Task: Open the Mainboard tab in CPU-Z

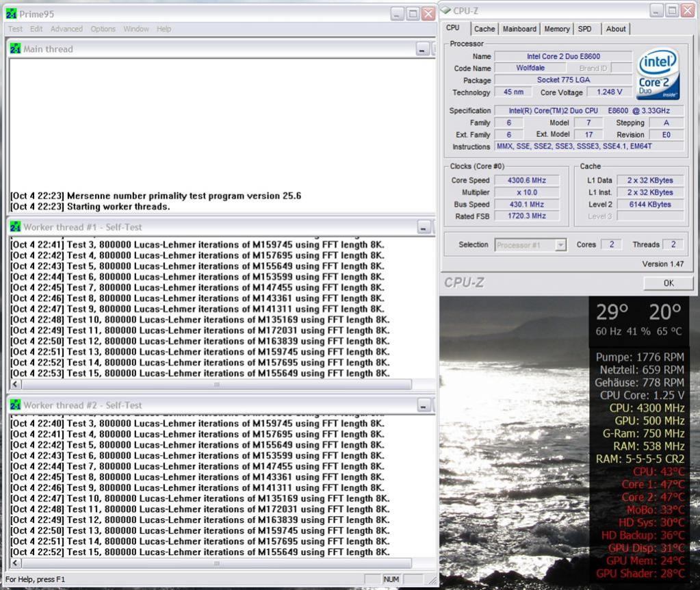Action: point(519,29)
